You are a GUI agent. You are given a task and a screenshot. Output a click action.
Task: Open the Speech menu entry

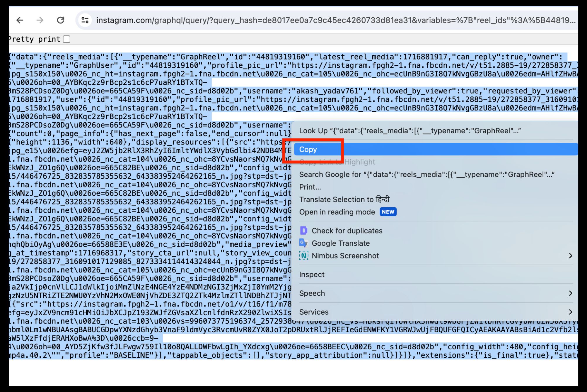[436, 293]
